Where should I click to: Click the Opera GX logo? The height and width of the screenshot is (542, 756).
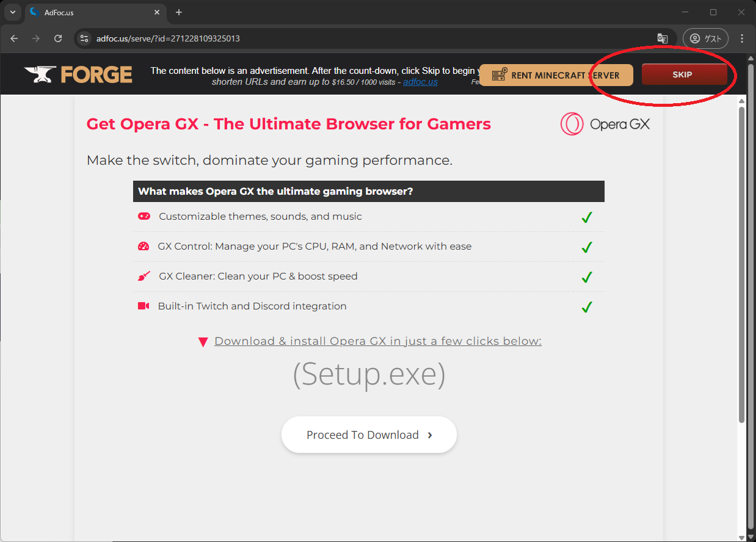pyautogui.click(x=605, y=124)
